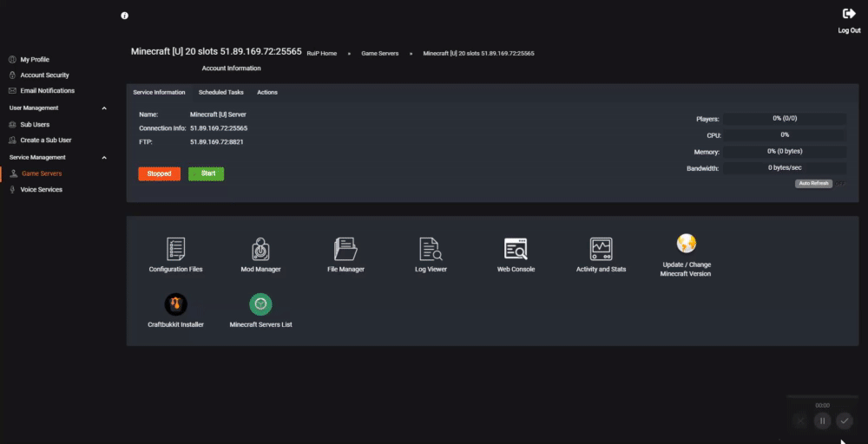868x444 pixels.
Task: Collapse the Service Management section
Action: (x=104, y=158)
